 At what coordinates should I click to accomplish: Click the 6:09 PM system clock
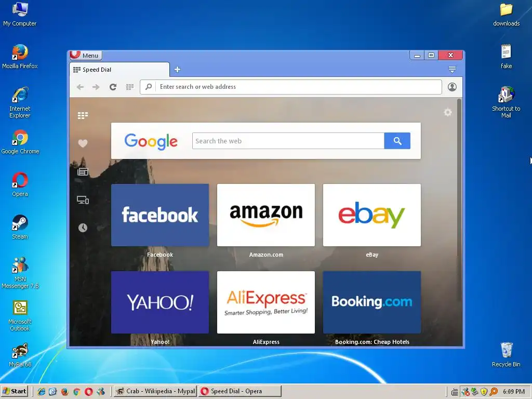click(513, 392)
